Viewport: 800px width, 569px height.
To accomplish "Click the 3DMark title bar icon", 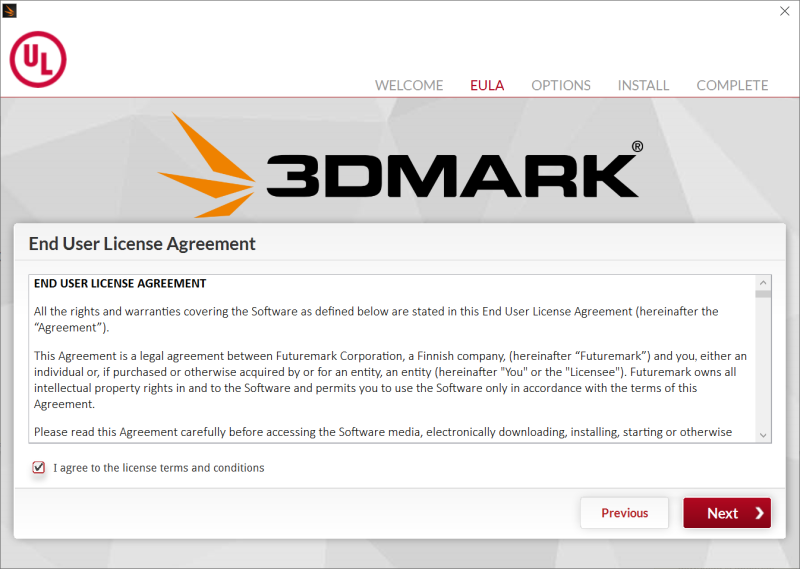I will coord(9,10).
